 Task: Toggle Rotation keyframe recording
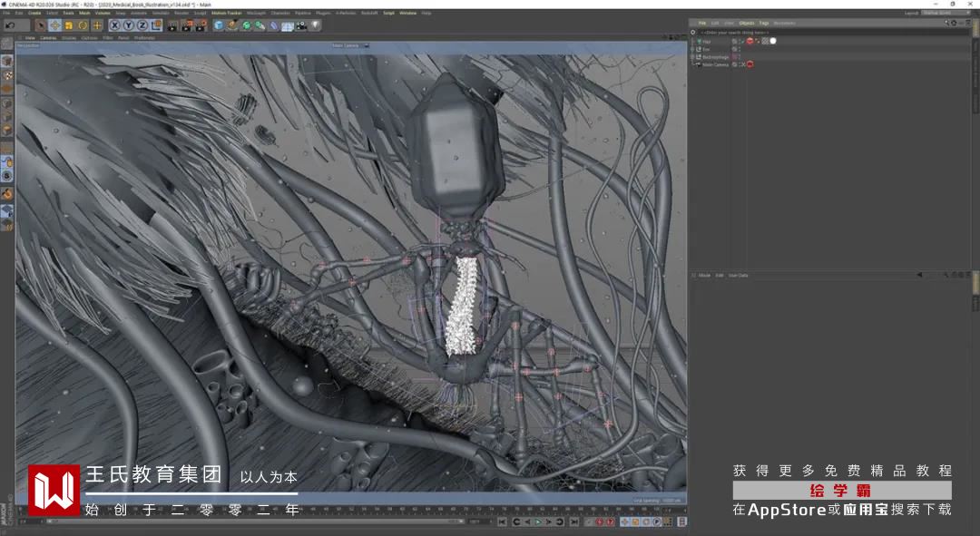click(x=646, y=521)
